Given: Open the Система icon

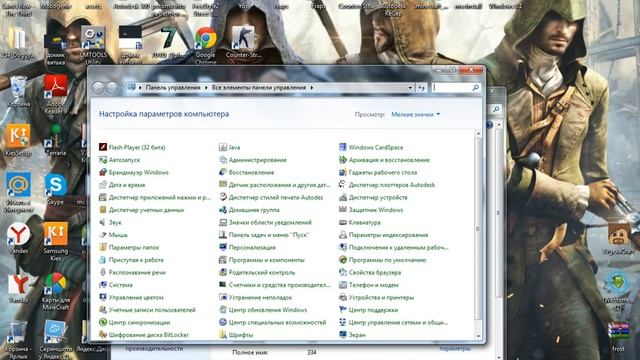Looking at the screenshot, I should (x=103, y=285).
